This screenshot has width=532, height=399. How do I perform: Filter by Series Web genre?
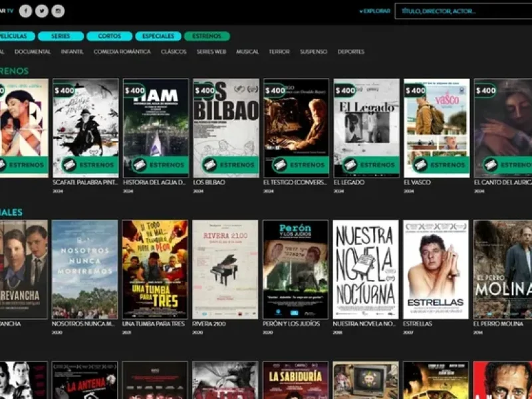211,52
